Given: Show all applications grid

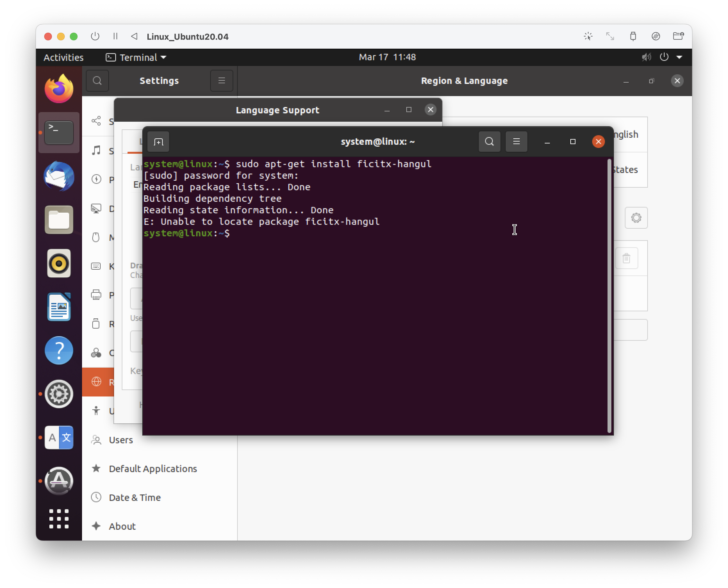Looking at the screenshot, I should (59, 519).
